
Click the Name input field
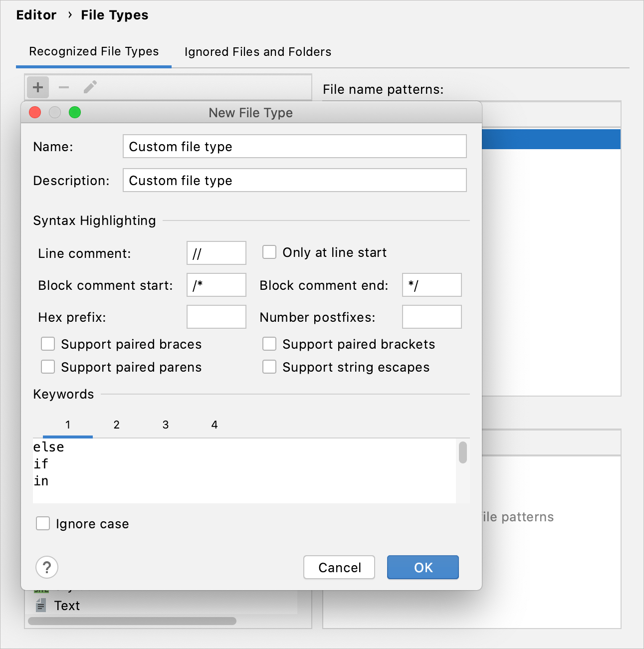pos(294,146)
